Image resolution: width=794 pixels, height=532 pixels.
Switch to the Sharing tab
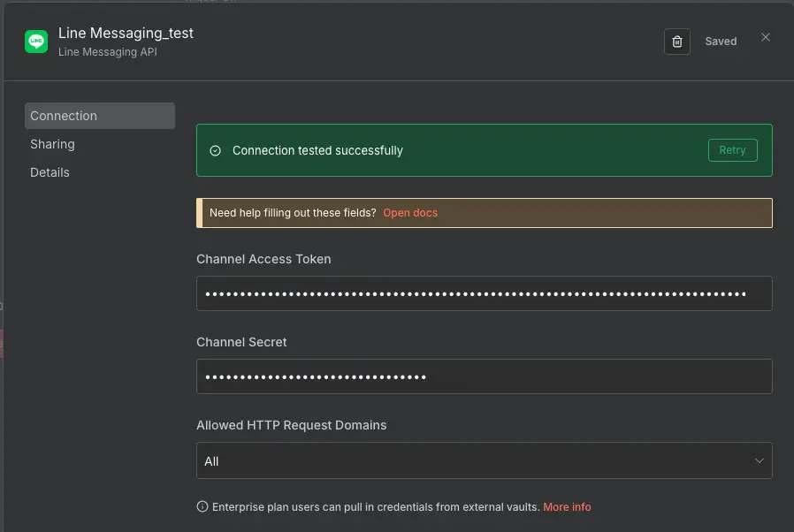[x=53, y=144]
